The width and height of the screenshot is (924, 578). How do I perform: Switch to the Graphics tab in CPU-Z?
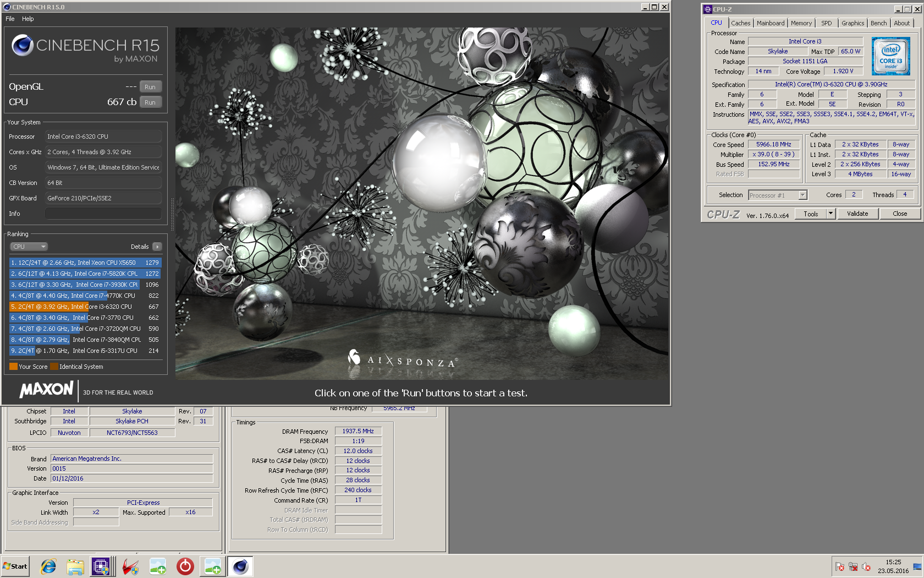point(853,23)
